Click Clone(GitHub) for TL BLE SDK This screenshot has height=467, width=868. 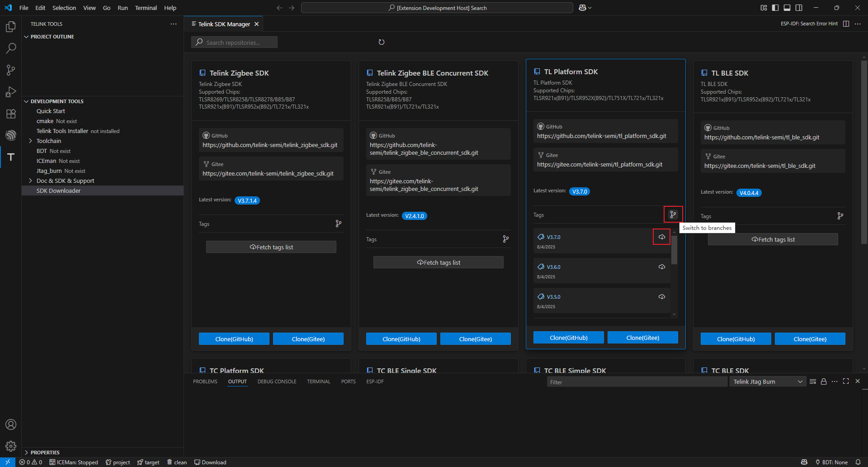[736, 339]
